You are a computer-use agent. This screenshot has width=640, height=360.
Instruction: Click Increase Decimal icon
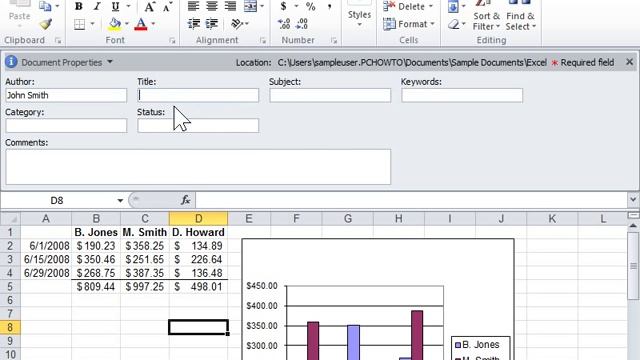(284, 24)
